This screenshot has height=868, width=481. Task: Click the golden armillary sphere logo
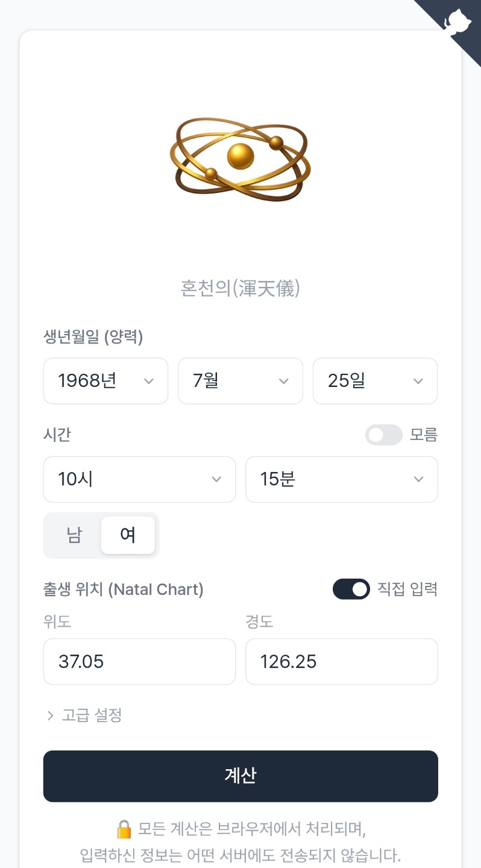pos(240,158)
